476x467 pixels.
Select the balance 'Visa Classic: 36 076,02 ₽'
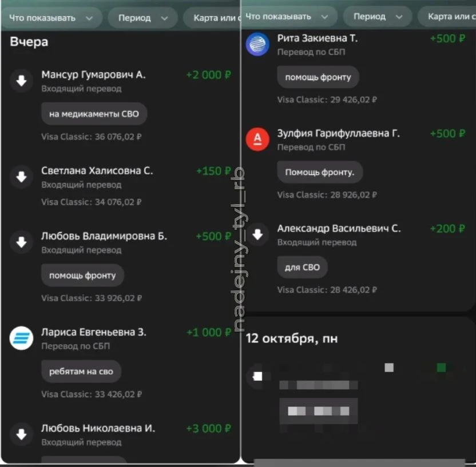[92, 137]
